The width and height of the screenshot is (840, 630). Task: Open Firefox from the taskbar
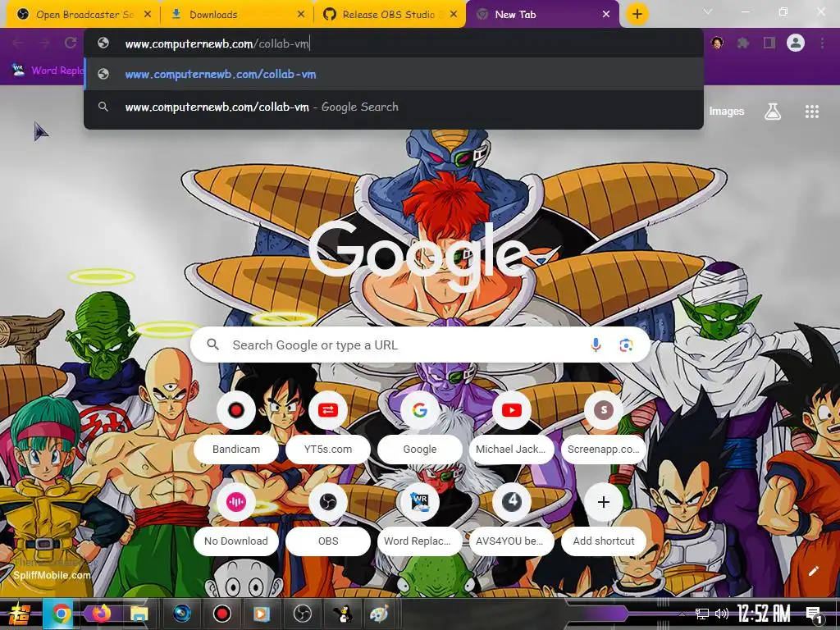(x=101, y=614)
